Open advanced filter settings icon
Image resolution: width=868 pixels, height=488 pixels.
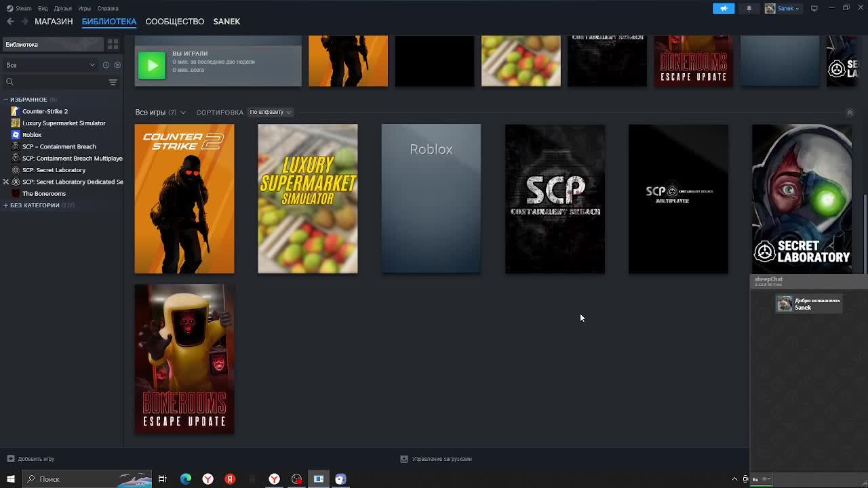click(x=113, y=82)
